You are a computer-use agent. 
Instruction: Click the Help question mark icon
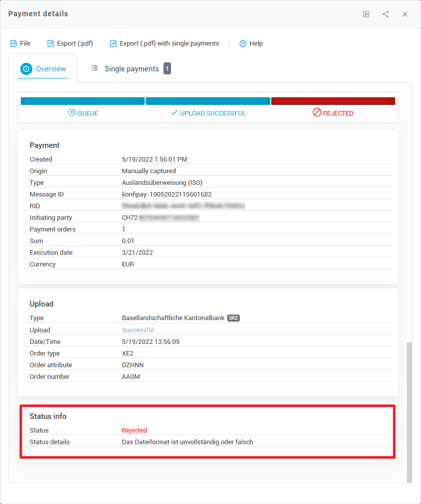243,44
